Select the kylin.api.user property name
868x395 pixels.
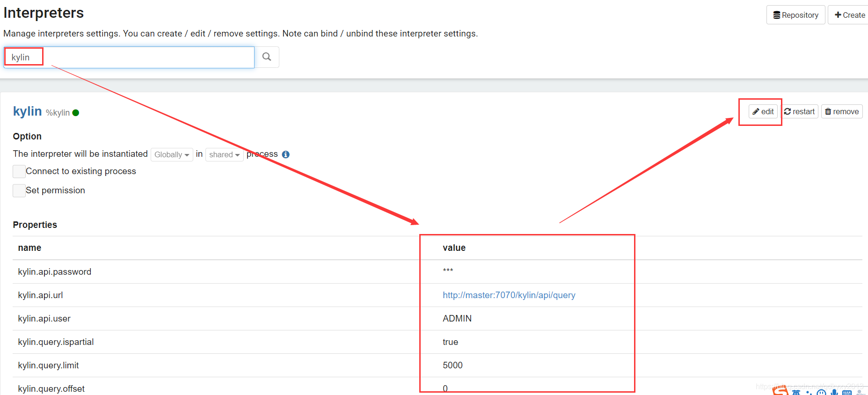[44, 319]
